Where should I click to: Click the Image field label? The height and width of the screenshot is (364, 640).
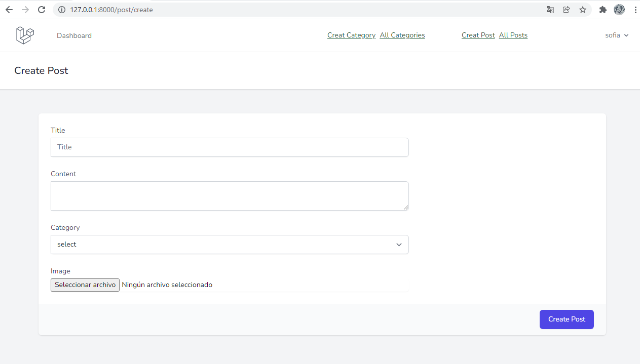click(60, 271)
